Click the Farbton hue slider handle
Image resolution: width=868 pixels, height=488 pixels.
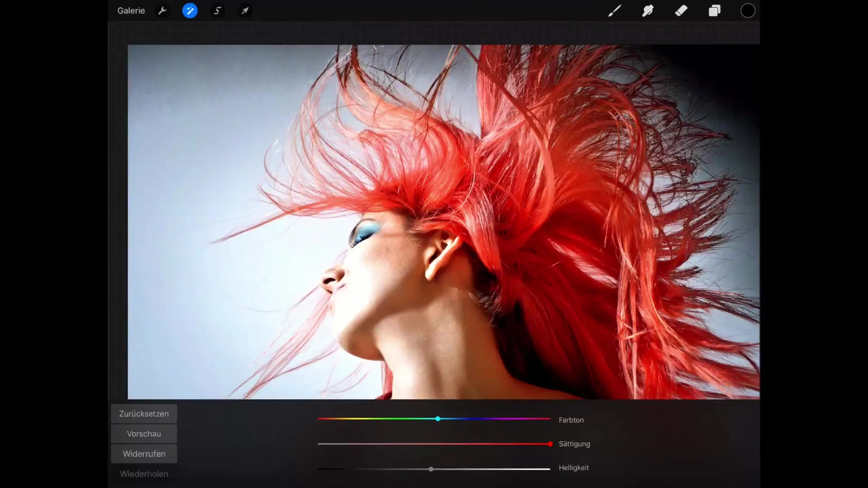coord(438,419)
